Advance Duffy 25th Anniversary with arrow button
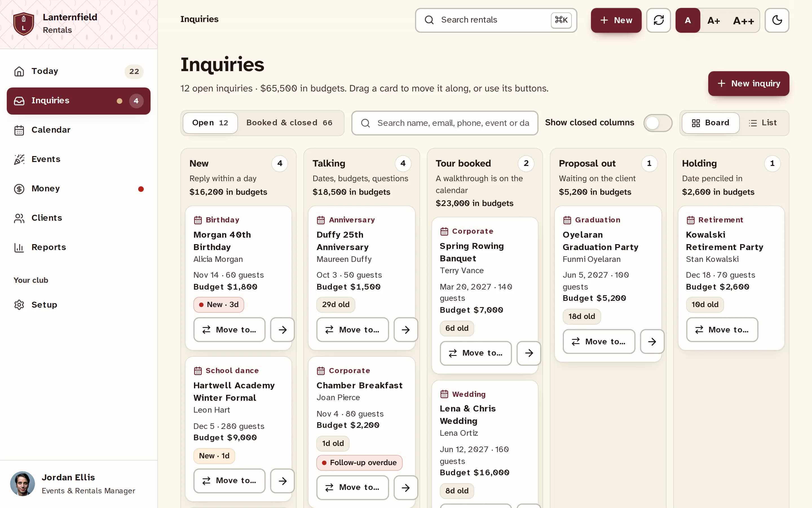This screenshot has width=812, height=508. [x=406, y=330]
